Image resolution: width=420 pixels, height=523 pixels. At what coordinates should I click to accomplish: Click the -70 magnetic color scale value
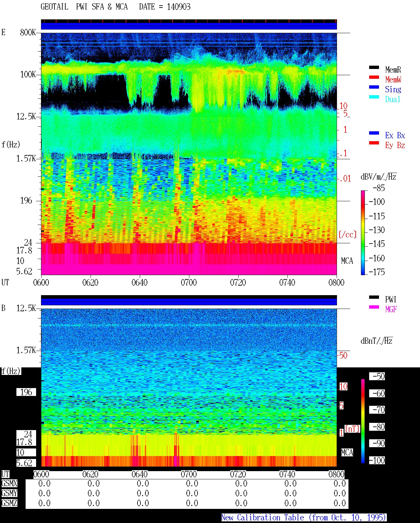(377, 410)
